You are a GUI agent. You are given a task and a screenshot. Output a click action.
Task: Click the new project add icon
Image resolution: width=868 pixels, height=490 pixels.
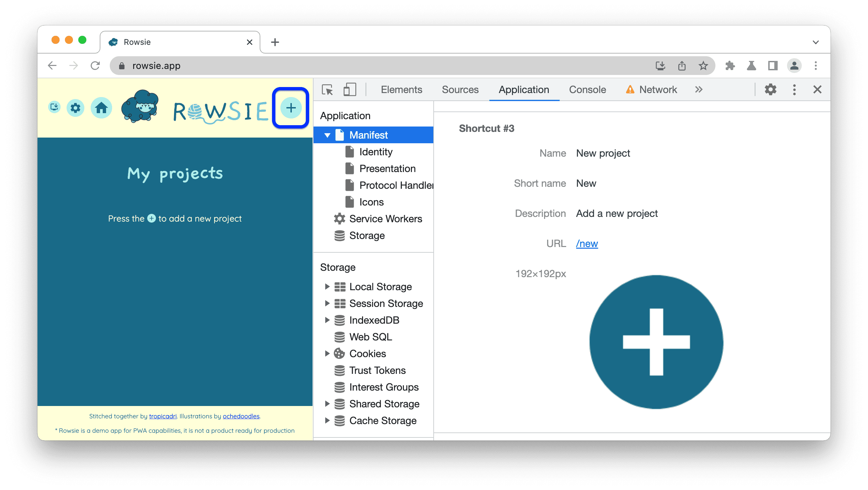point(290,108)
